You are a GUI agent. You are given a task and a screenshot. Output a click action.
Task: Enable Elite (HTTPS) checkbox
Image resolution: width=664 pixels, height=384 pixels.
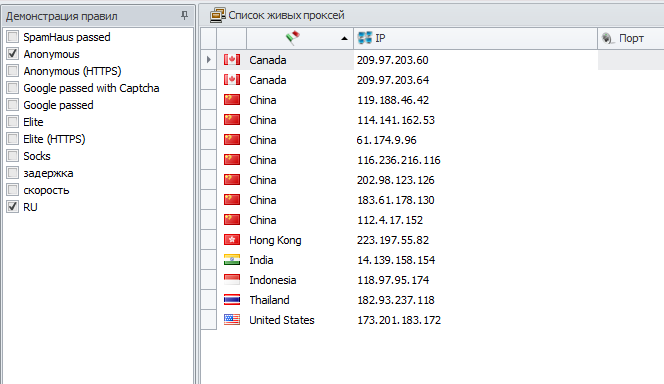tap(13, 139)
